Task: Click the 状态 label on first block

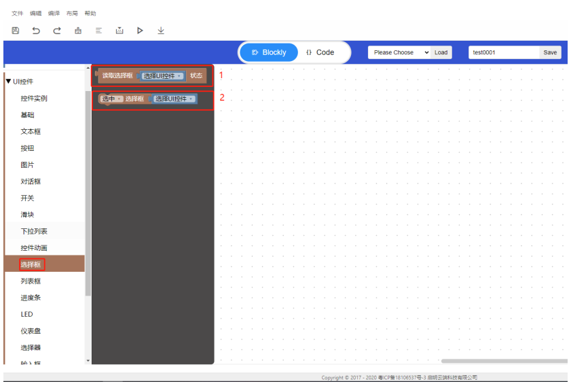Action: (x=196, y=75)
